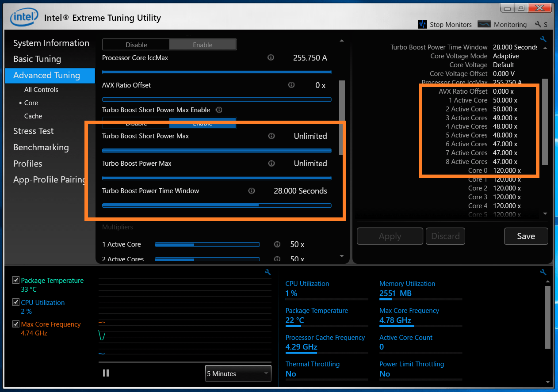
Task: Open All Controls under Advanced Tuning
Action: click(x=41, y=89)
